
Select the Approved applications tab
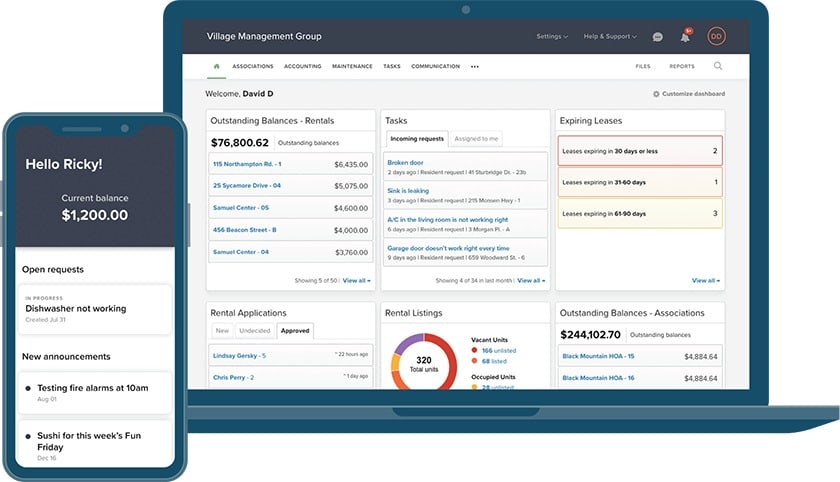(295, 331)
